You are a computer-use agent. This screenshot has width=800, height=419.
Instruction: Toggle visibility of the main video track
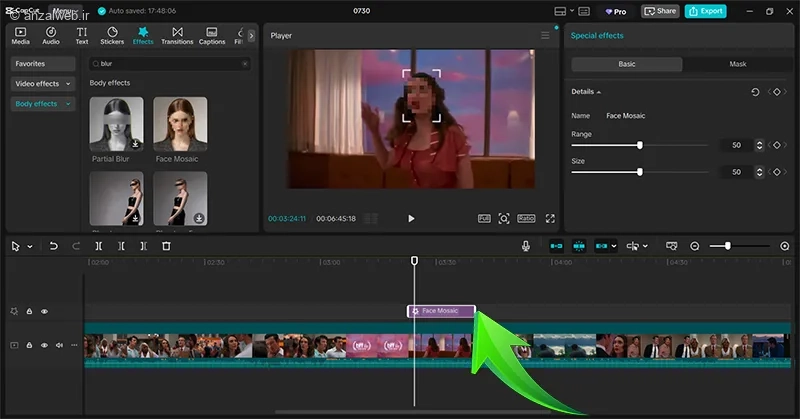pyautogui.click(x=44, y=345)
